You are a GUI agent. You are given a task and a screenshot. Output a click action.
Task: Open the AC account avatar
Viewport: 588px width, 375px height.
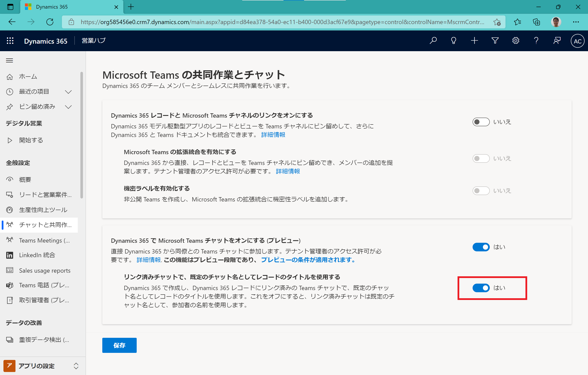pos(577,41)
